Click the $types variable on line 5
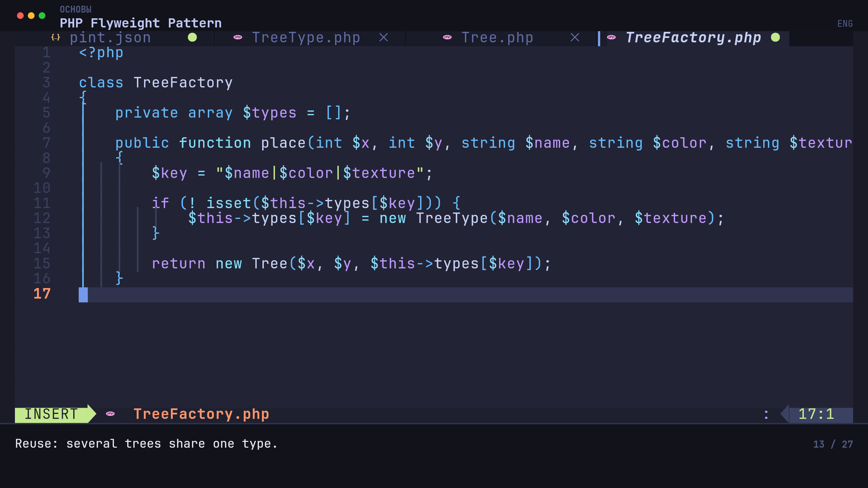This screenshot has height=488, width=868. click(x=270, y=113)
